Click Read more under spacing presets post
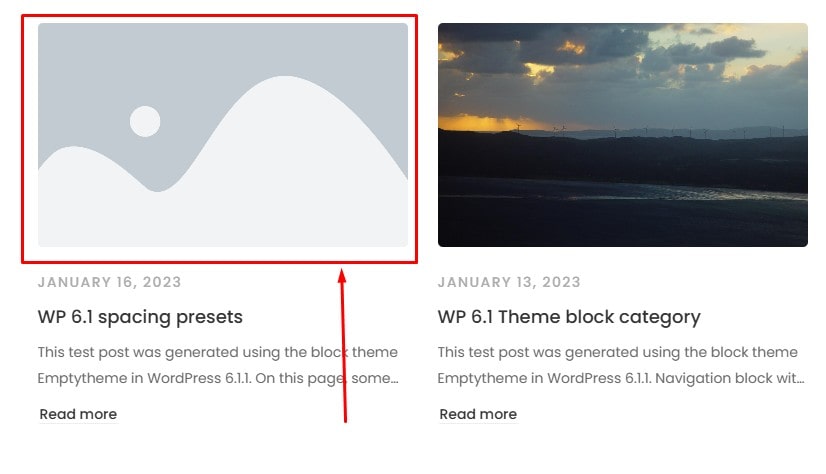Image resolution: width=826 pixels, height=474 pixels. pos(78,414)
